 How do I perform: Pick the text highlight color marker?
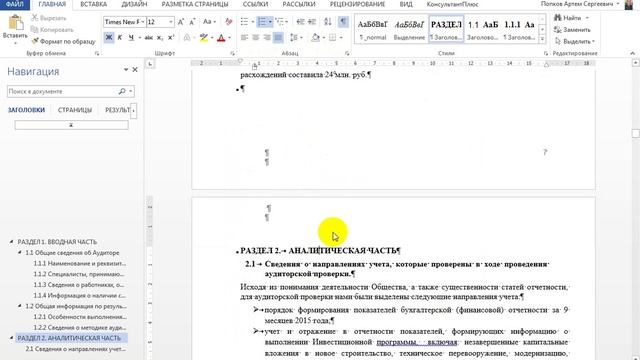(203, 38)
